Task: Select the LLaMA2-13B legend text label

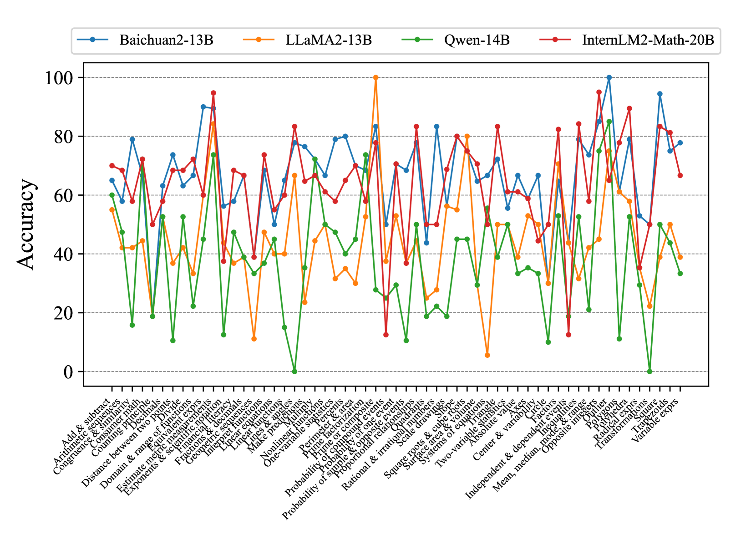Action: pyautogui.click(x=329, y=40)
